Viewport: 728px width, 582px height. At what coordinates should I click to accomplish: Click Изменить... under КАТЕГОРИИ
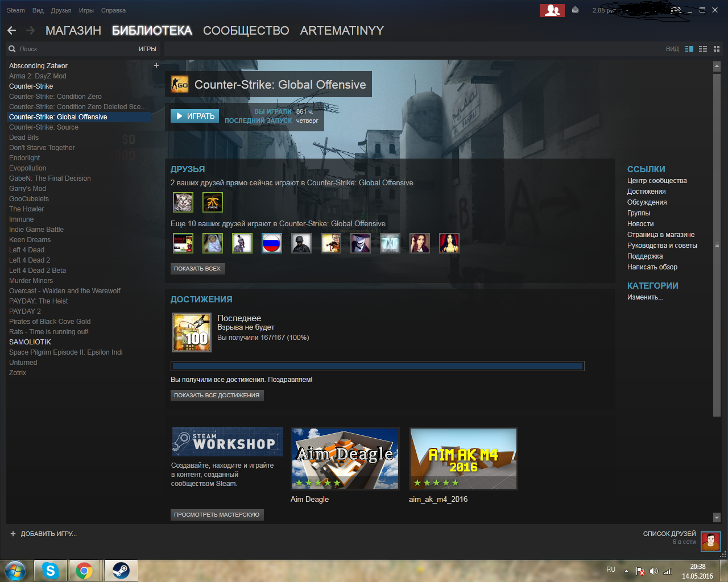(645, 297)
